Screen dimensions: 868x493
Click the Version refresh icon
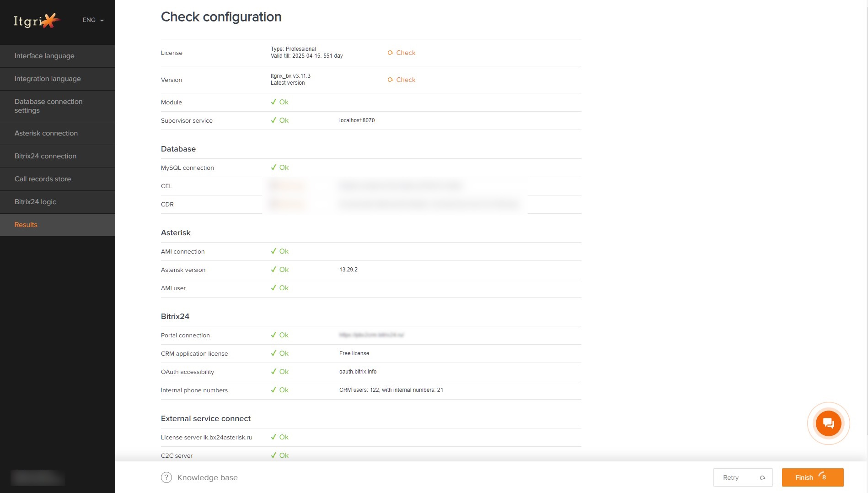click(391, 80)
